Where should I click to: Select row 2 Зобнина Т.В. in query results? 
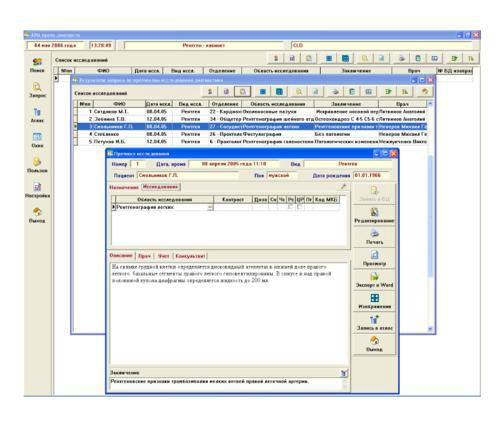252,119
